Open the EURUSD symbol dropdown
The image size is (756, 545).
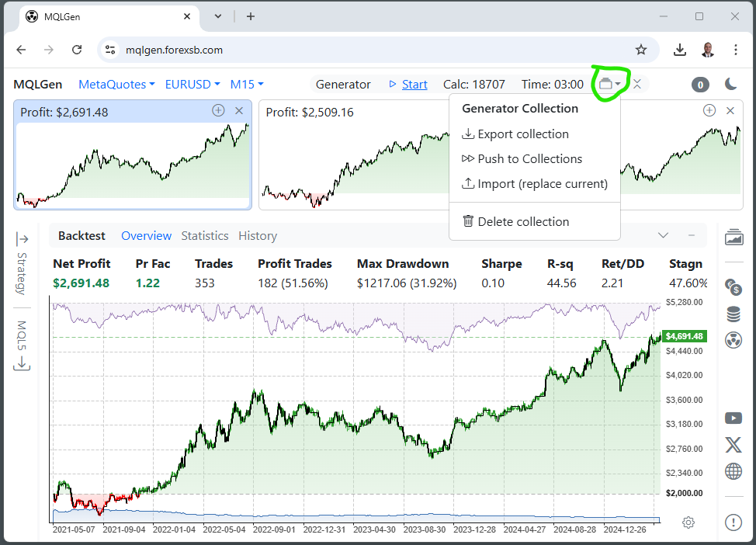click(192, 85)
